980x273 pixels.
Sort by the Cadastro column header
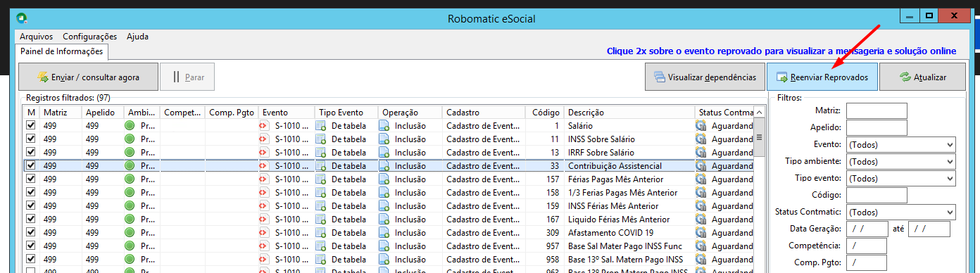tap(484, 113)
